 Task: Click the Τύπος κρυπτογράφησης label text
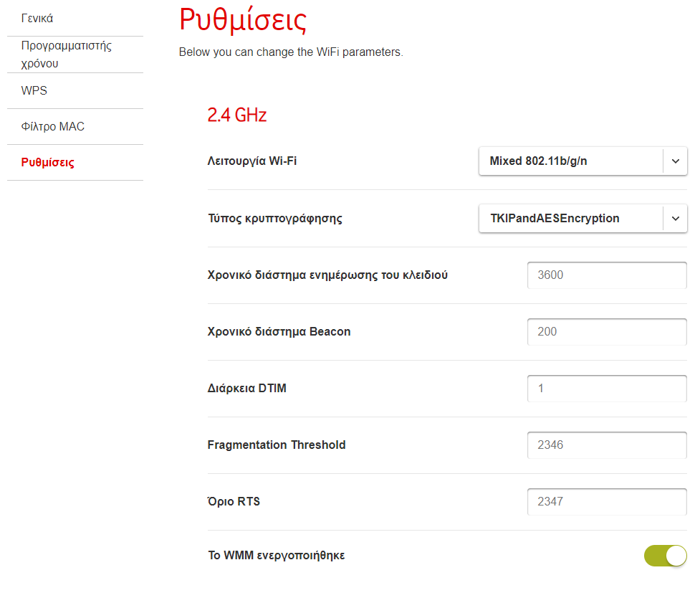click(275, 219)
